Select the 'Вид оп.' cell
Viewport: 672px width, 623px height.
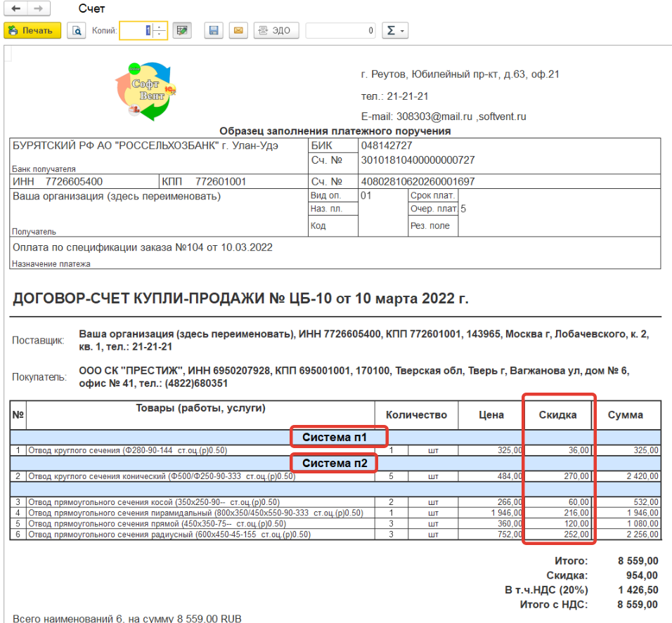tap(333, 196)
